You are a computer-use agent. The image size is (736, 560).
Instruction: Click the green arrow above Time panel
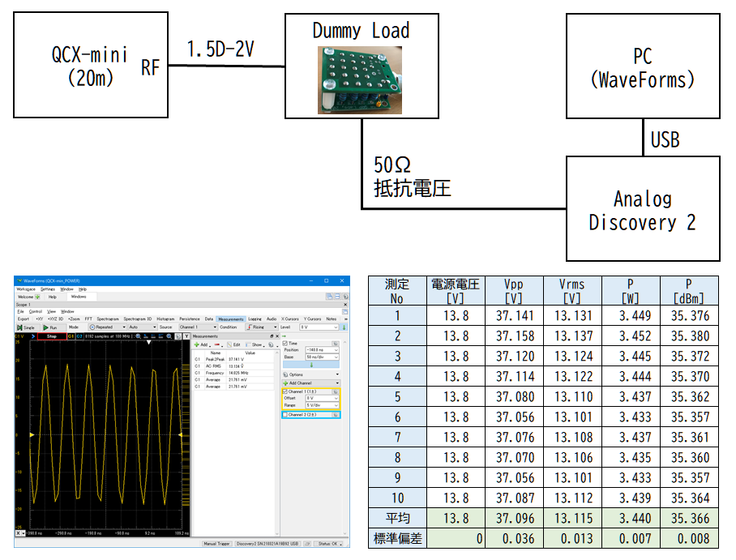point(284,336)
